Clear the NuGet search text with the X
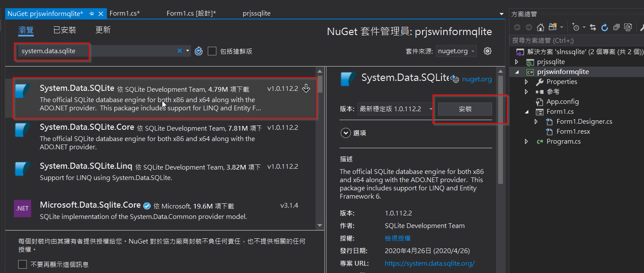Screen dimensions: 644x273 pos(180,51)
